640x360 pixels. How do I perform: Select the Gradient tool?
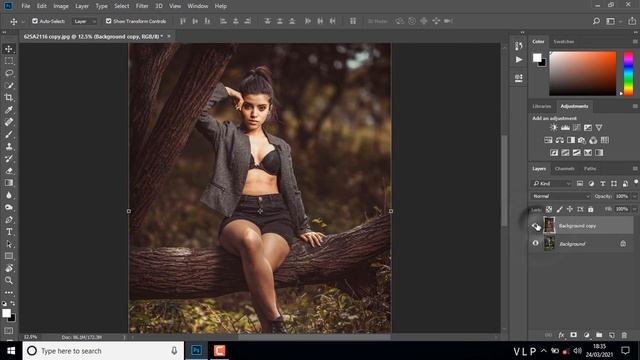pos(9,183)
